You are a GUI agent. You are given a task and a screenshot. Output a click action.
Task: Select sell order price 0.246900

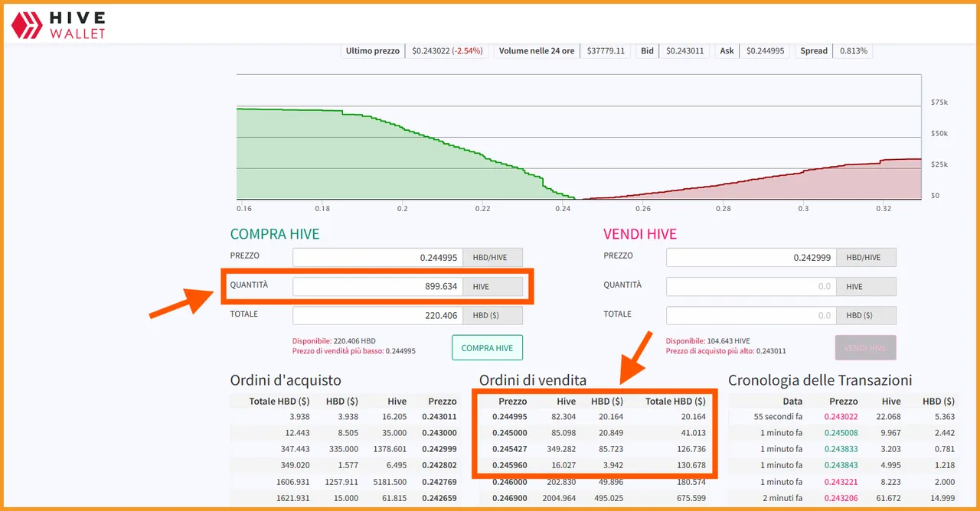[x=510, y=498]
